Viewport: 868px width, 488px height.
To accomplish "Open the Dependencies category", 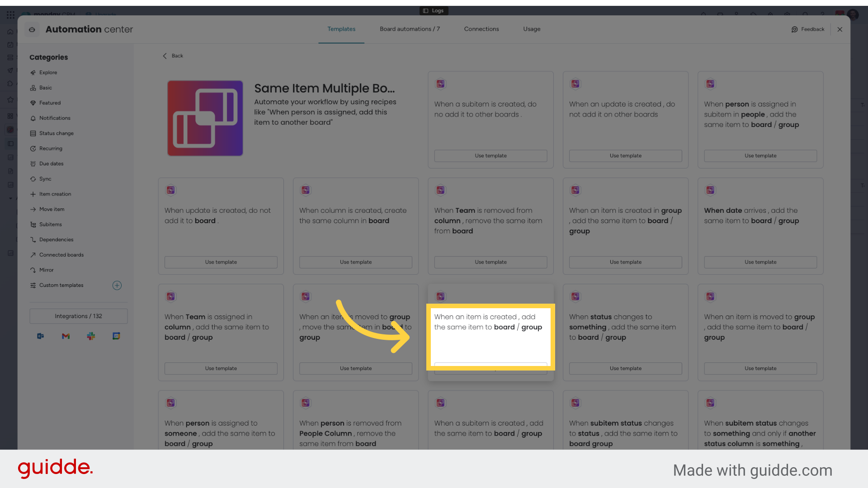I will [x=56, y=239].
